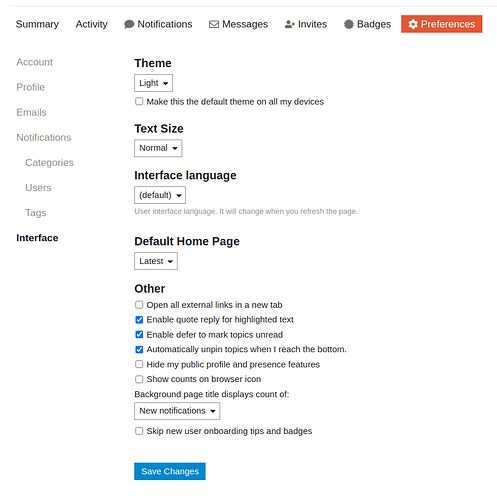This screenshot has width=497, height=500.
Task: Open Account preferences in the sidebar
Action: (35, 62)
